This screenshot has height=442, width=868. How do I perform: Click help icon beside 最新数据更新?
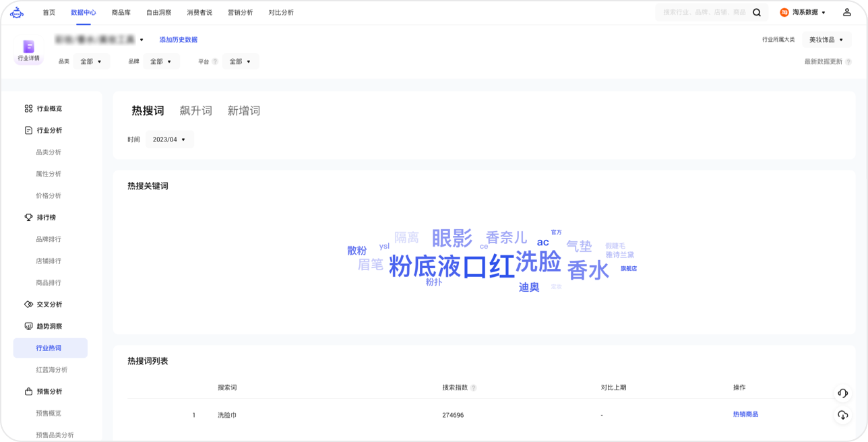[848, 62]
